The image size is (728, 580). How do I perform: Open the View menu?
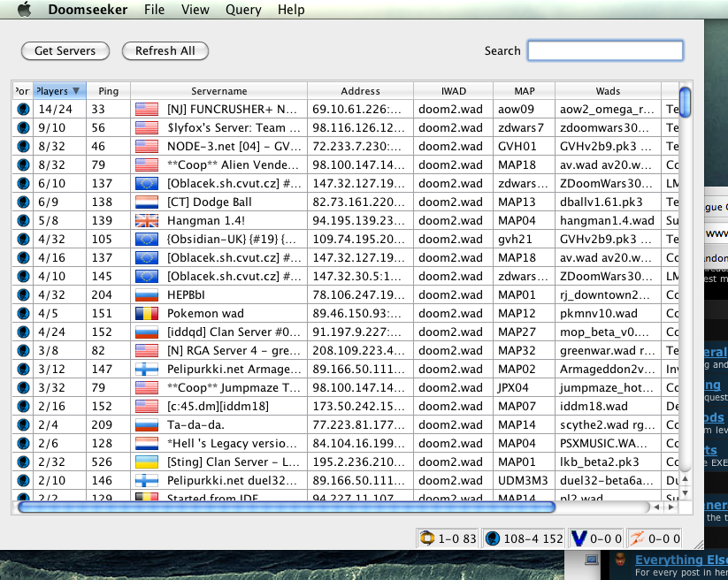(x=195, y=10)
